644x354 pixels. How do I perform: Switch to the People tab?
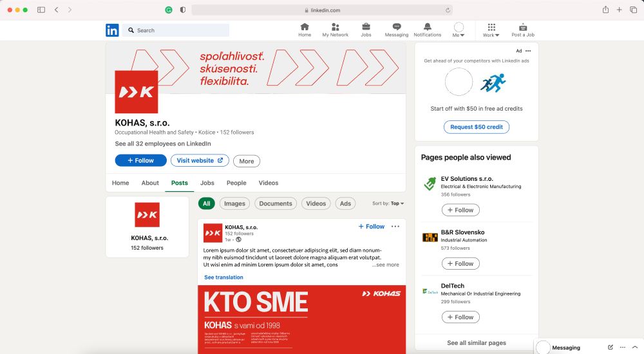(236, 183)
